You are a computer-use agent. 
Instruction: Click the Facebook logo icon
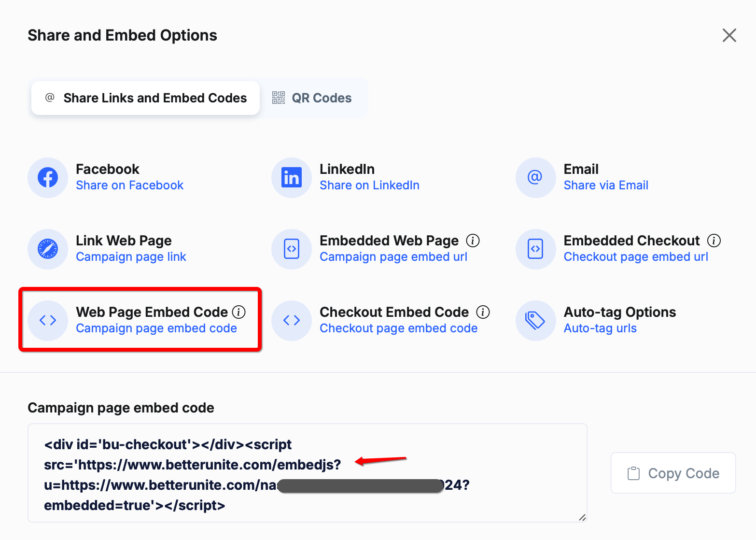(x=48, y=177)
